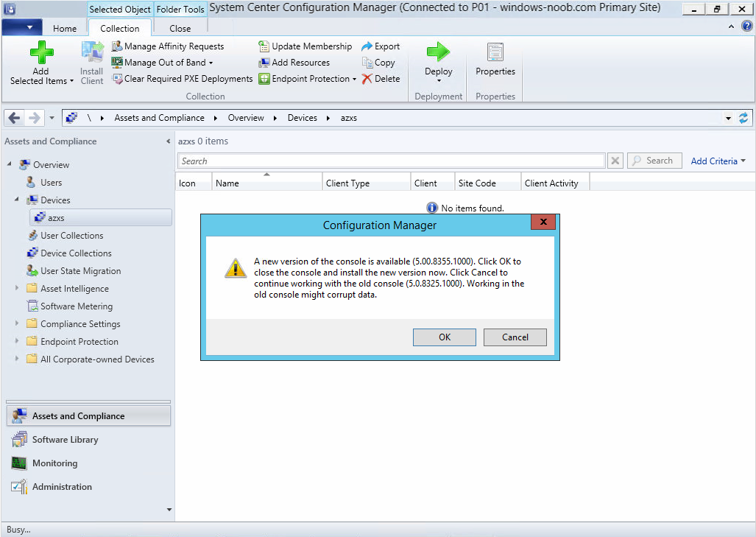Click the Copy command in the ribbon
Image resolution: width=756 pixels, height=537 pixels.
pyautogui.click(x=378, y=63)
